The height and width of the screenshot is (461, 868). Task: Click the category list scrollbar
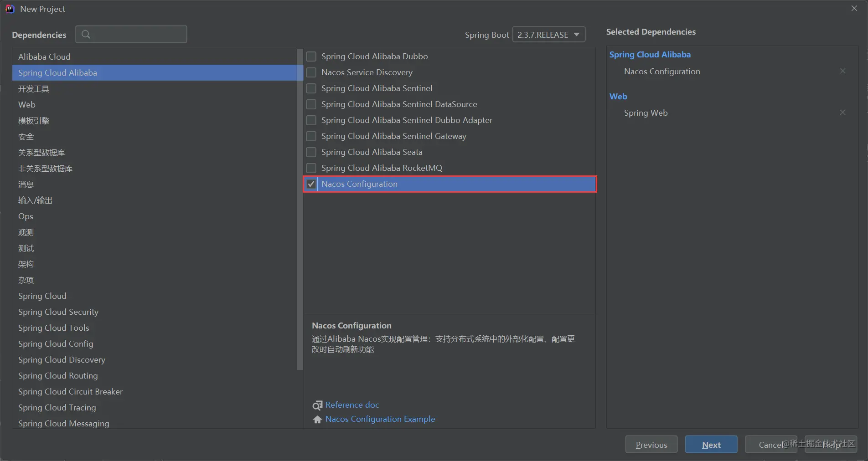tap(300, 210)
